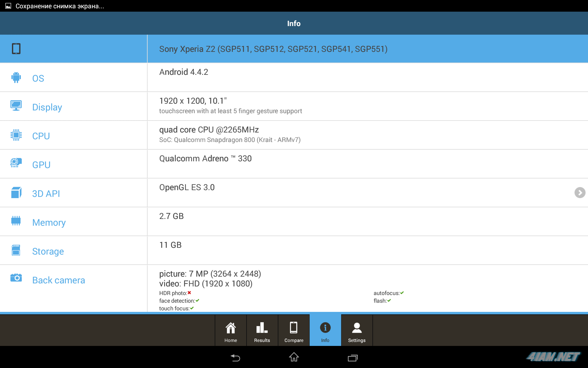Click the 11 GB storage value

170,245
